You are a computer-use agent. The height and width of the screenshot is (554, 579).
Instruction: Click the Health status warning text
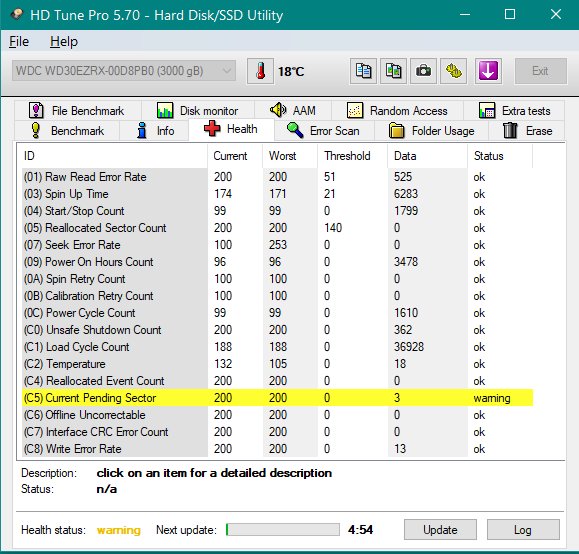tap(119, 530)
